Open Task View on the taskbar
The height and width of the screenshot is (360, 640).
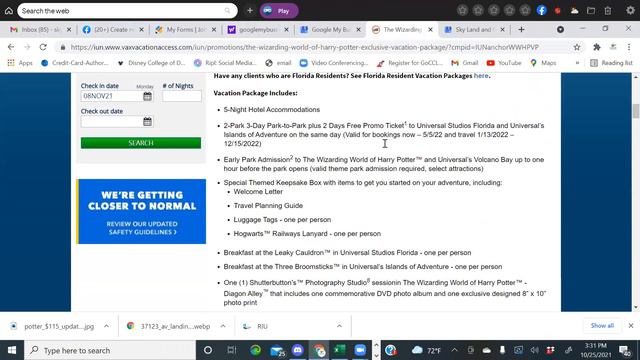pyautogui.click(x=231, y=350)
